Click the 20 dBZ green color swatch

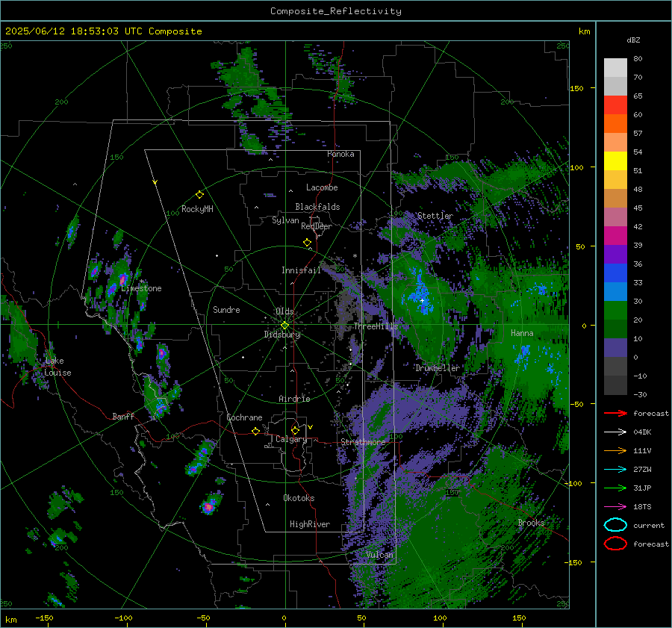point(615,311)
